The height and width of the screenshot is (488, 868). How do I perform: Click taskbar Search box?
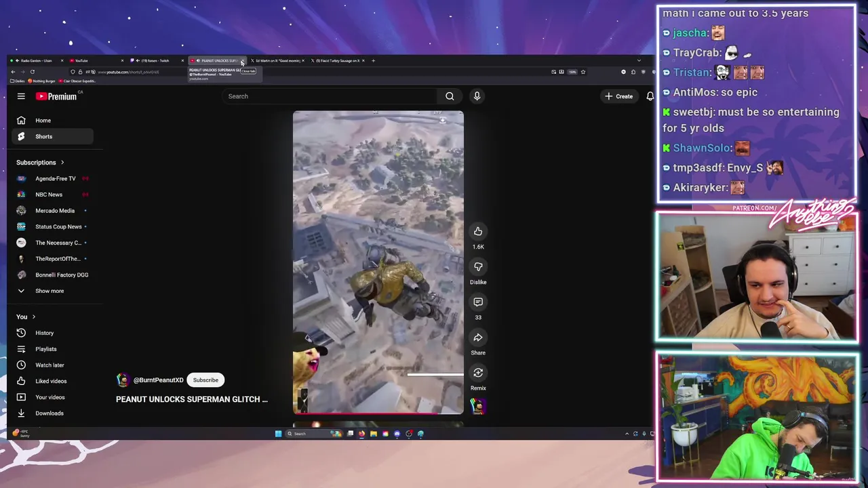coord(314,434)
